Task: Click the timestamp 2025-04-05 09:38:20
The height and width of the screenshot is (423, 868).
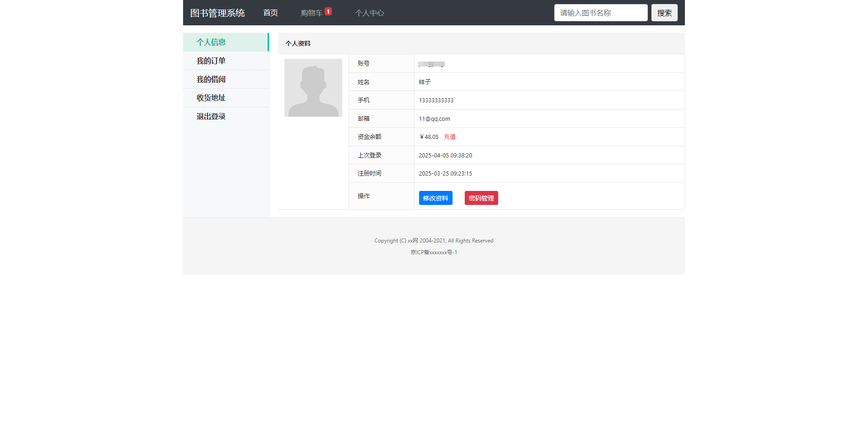Action: (x=445, y=155)
